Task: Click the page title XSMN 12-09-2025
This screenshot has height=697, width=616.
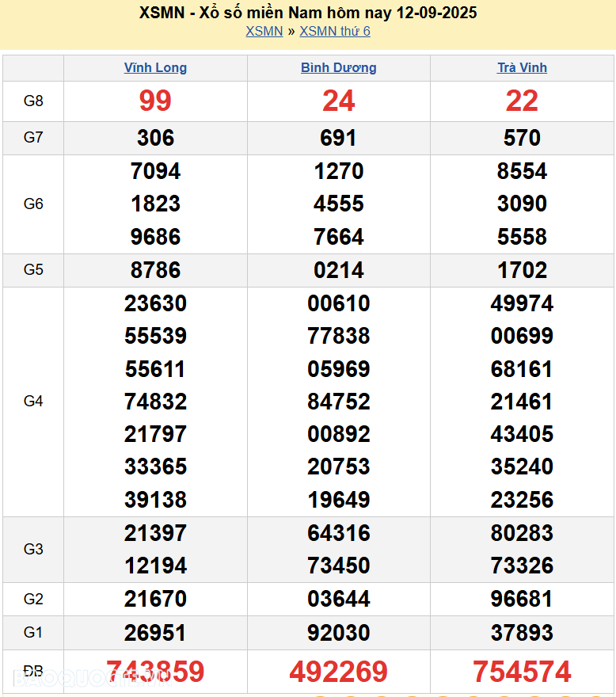Action: 307,13
